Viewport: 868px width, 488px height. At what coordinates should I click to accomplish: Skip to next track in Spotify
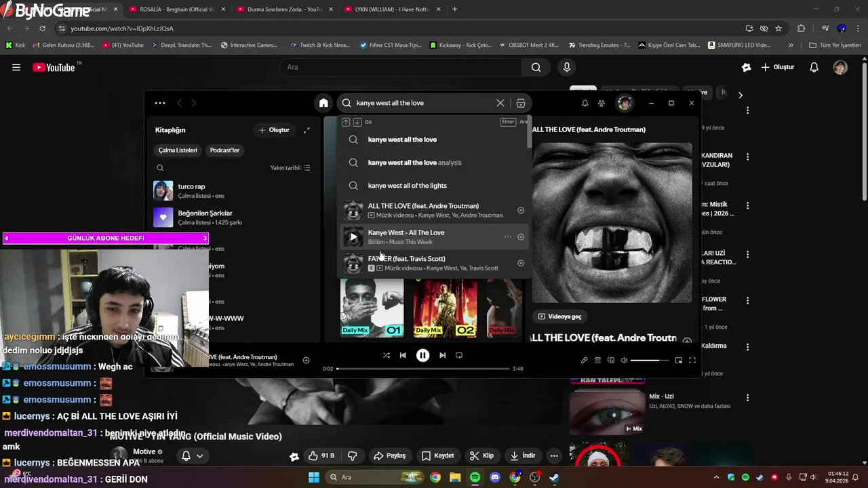pos(442,355)
